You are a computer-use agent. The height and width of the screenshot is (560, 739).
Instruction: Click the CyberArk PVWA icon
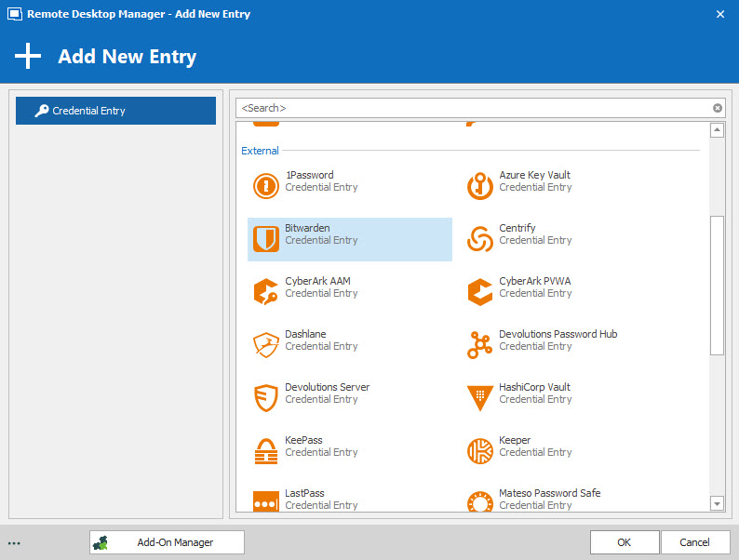pos(480,292)
